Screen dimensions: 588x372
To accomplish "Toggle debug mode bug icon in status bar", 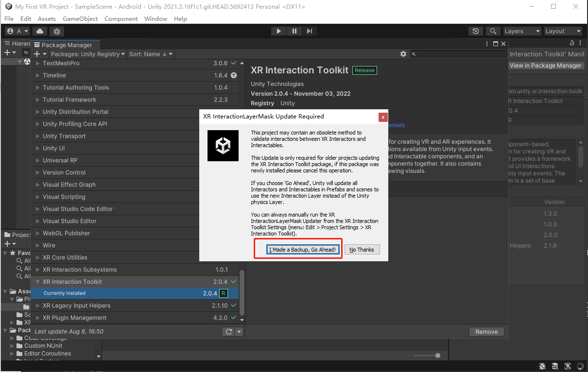I will coord(543,366).
